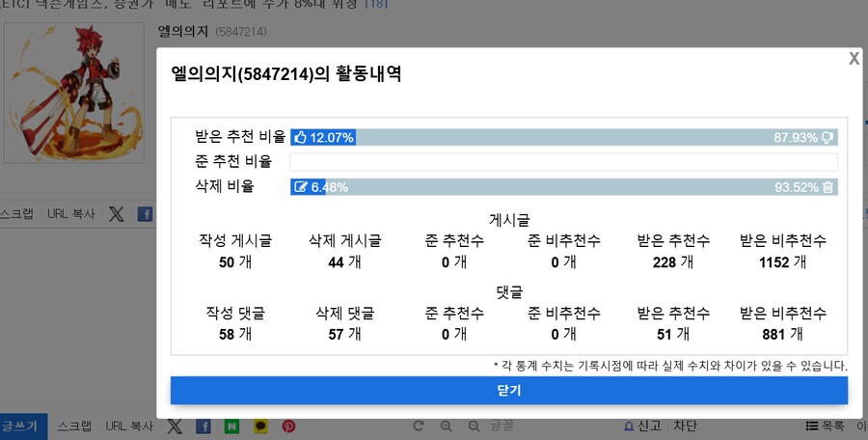Click the comment count [18] in the title
The height and width of the screenshot is (440, 868).
click(376, 4)
